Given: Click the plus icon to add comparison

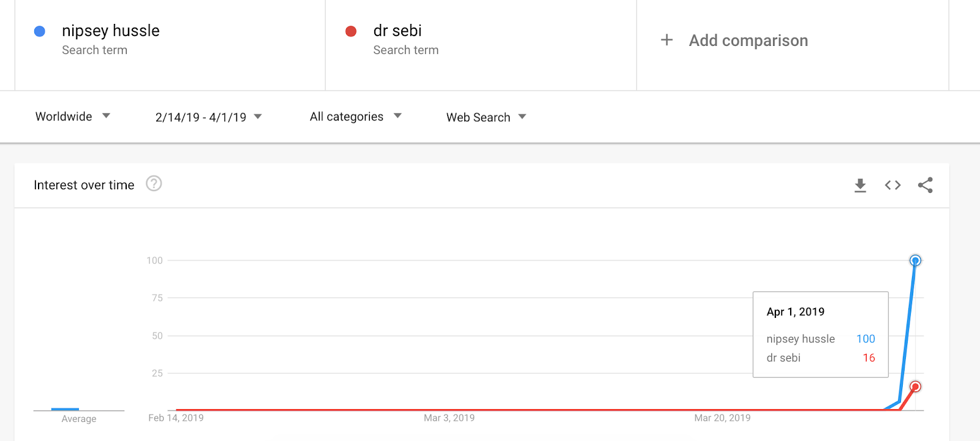Looking at the screenshot, I should [667, 40].
